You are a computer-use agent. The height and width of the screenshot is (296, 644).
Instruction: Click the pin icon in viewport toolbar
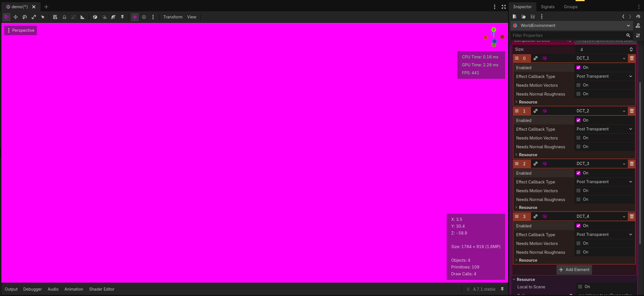pos(122,17)
